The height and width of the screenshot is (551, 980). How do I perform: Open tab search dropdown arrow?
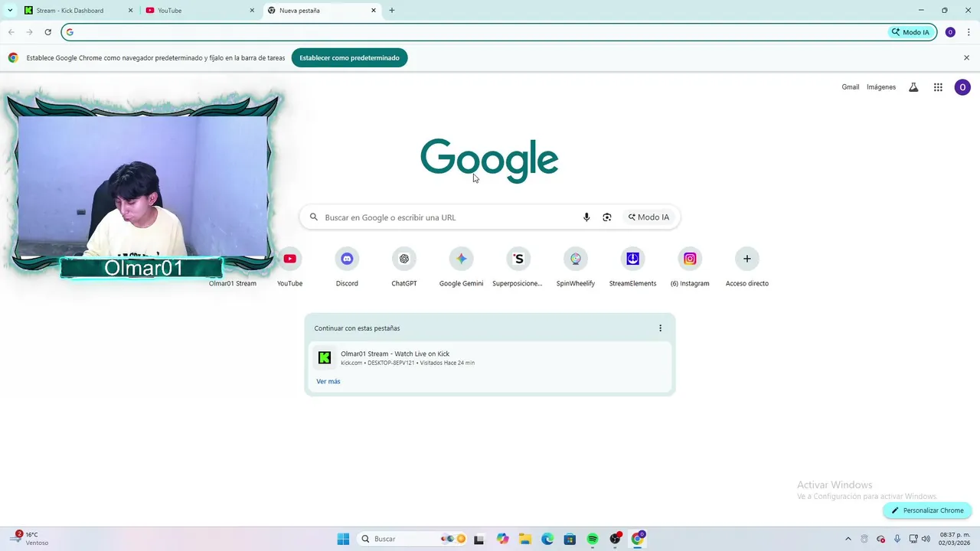click(10, 11)
